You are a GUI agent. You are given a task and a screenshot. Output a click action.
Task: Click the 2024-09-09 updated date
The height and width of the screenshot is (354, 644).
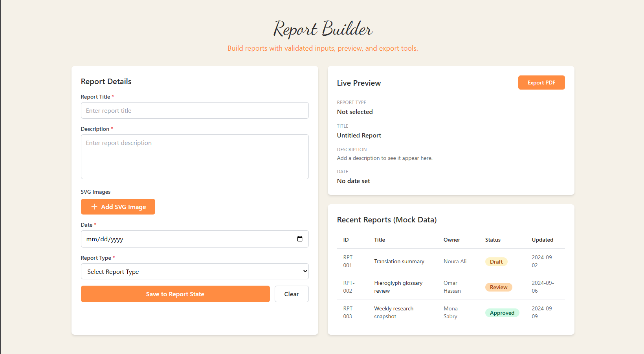click(x=543, y=312)
